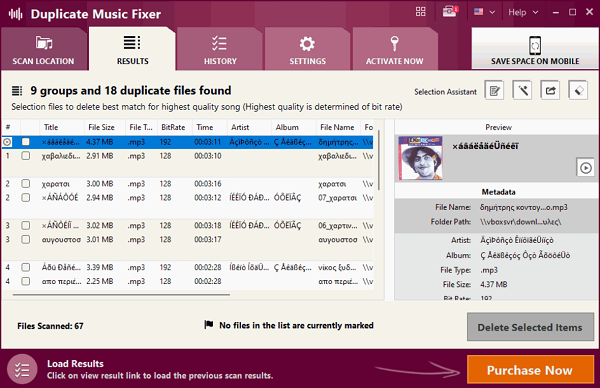
Task: Click the export results icon
Action: (550, 90)
